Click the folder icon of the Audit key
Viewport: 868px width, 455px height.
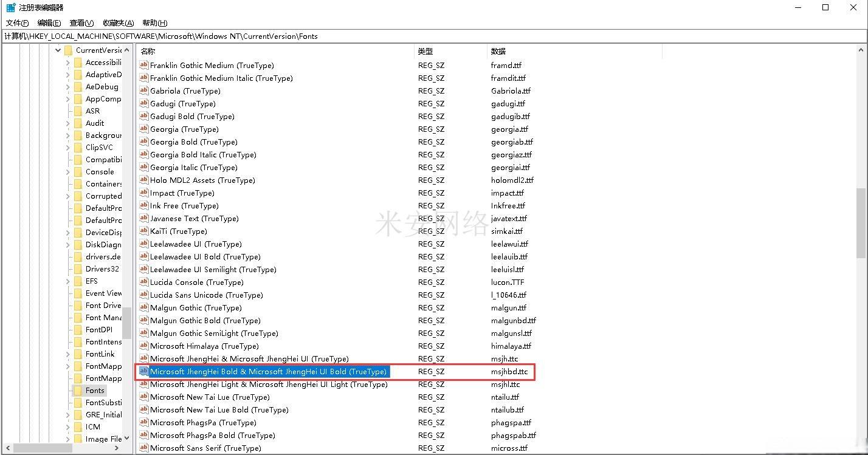(78, 123)
